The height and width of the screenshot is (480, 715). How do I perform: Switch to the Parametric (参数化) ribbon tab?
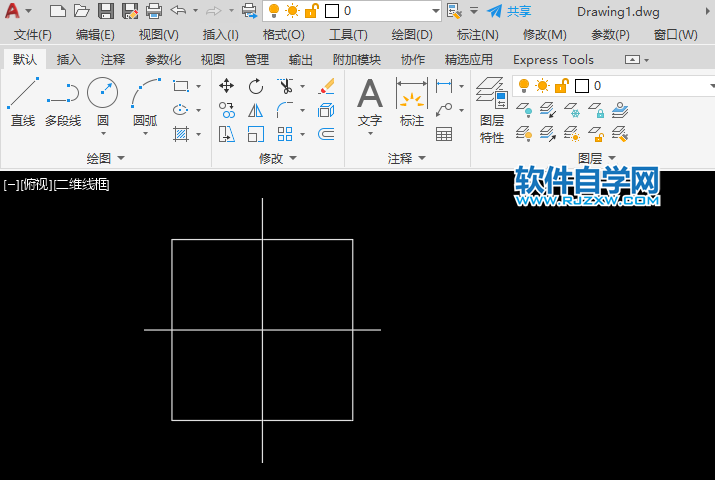click(163, 59)
